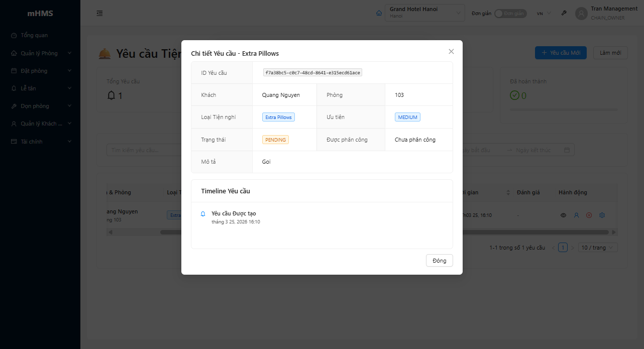Close the dialog with the Đóng button
The height and width of the screenshot is (349, 644).
coord(439,260)
